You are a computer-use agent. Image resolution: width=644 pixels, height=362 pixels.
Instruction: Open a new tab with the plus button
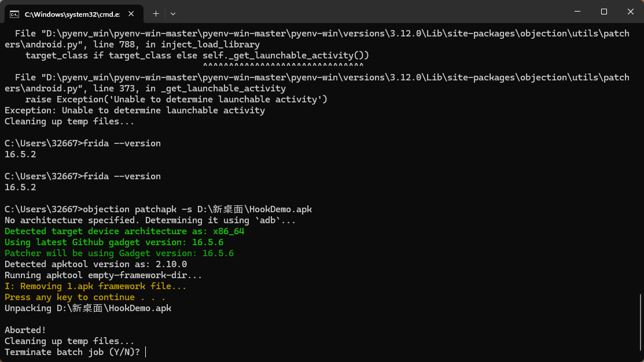coord(156,13)
